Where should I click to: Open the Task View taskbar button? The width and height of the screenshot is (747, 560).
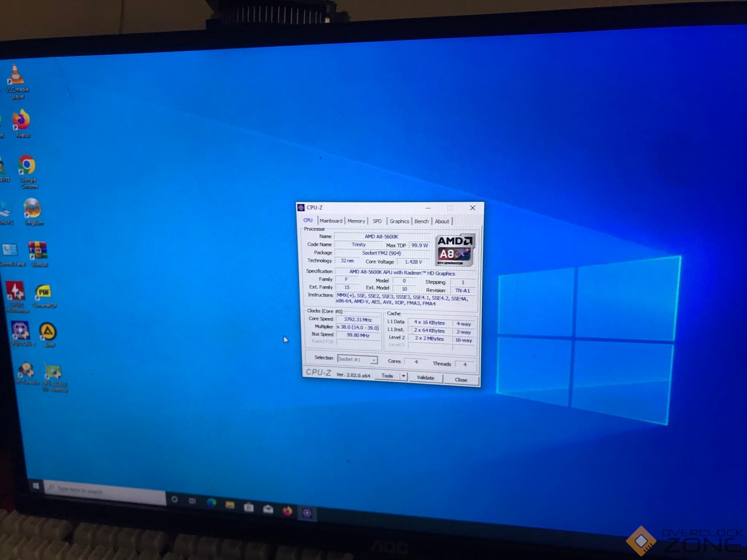point(192,501)
